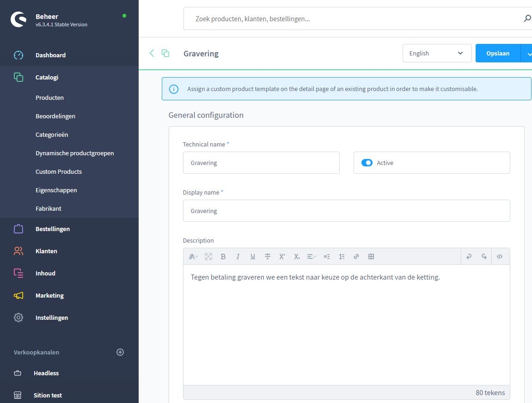Open Instellingen in the sidebar
The width and height of the screenshot is (532, 403).
pos(52,318)
